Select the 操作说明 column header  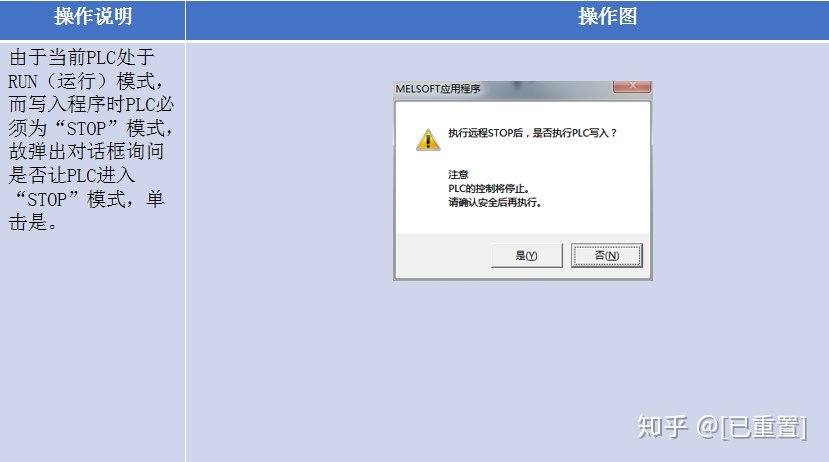(x=93, y=17)
